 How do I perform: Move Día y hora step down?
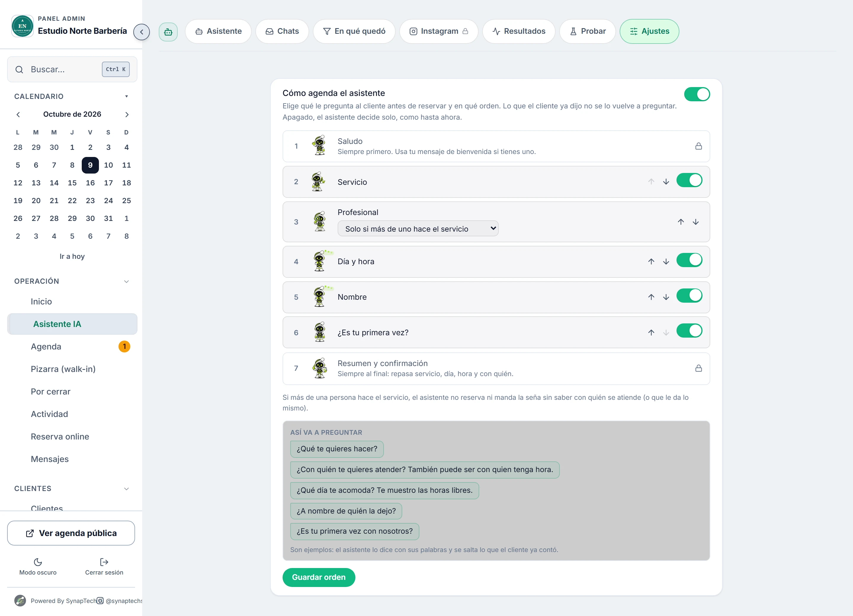(x=666, y=262)
